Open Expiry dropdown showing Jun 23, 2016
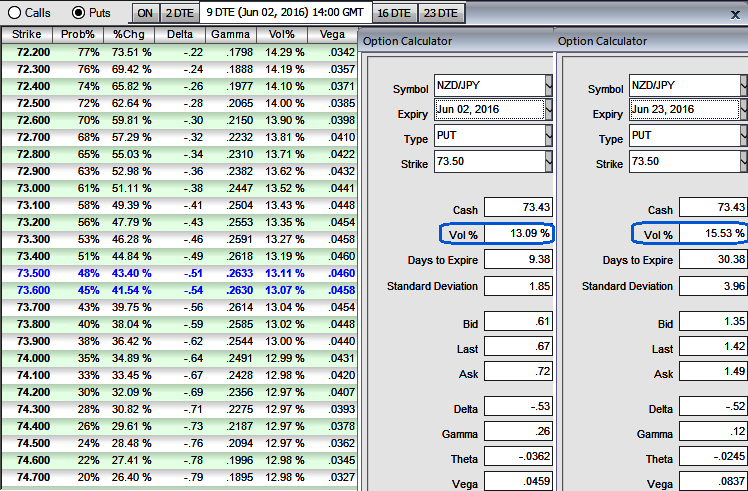 pyautogui.click(x=744, y=110)
